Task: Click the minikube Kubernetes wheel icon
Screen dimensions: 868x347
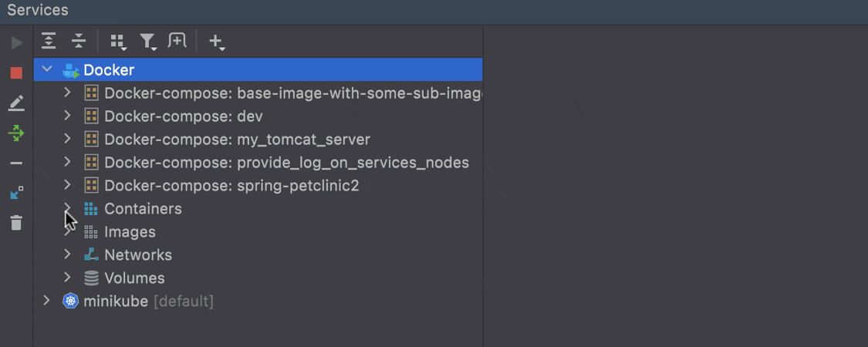Action: point(71,301)
